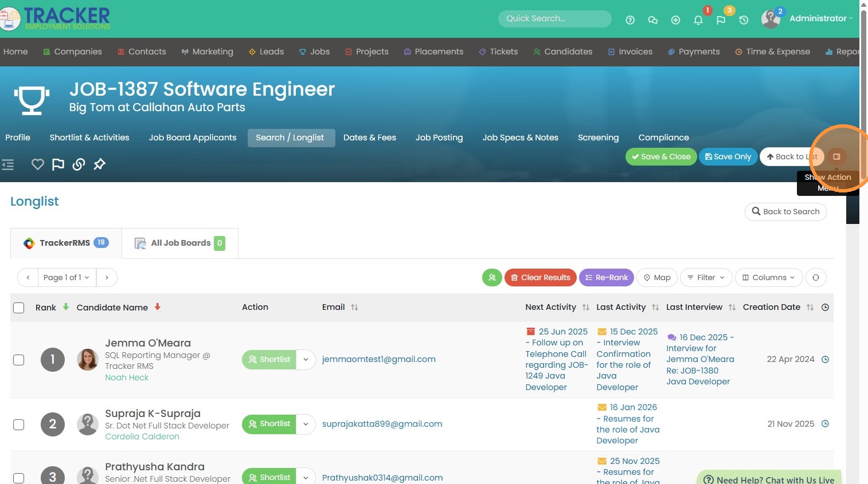Open the notifications bell icon
This screenshot has width=868, height=484.
coord(698,20)
